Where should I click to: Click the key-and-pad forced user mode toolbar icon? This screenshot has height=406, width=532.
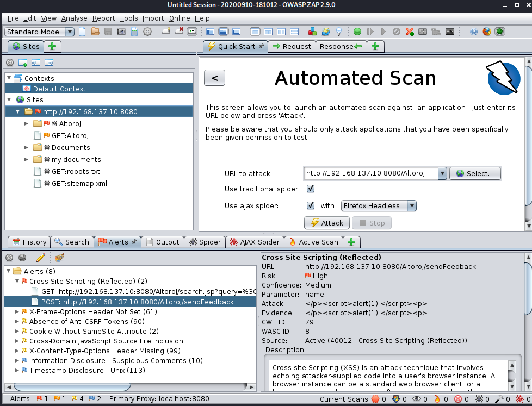pyautogui.click(x=436, y=32)
